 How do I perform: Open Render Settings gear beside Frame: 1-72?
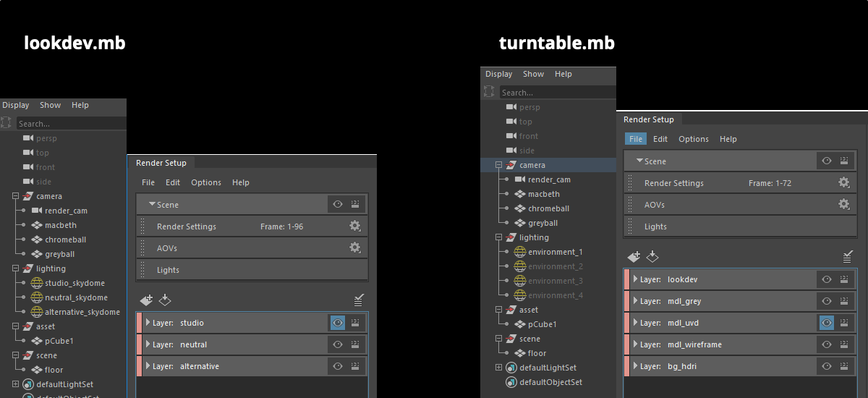pos(843,183)
